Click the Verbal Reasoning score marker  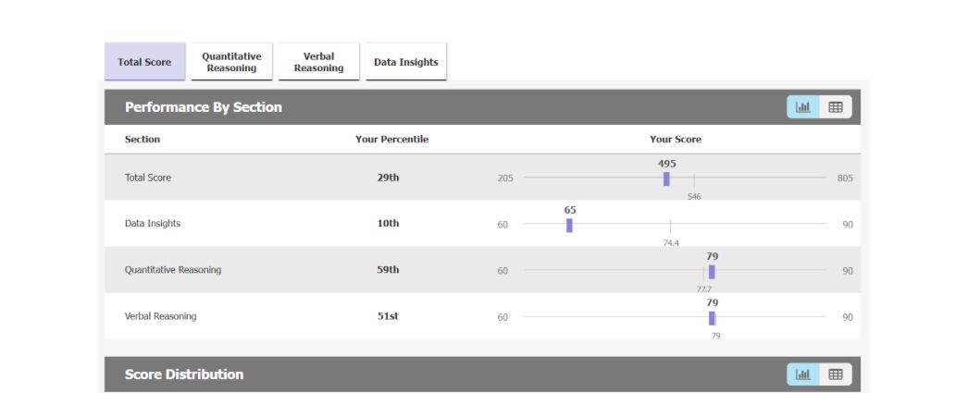tap(712, 317)
